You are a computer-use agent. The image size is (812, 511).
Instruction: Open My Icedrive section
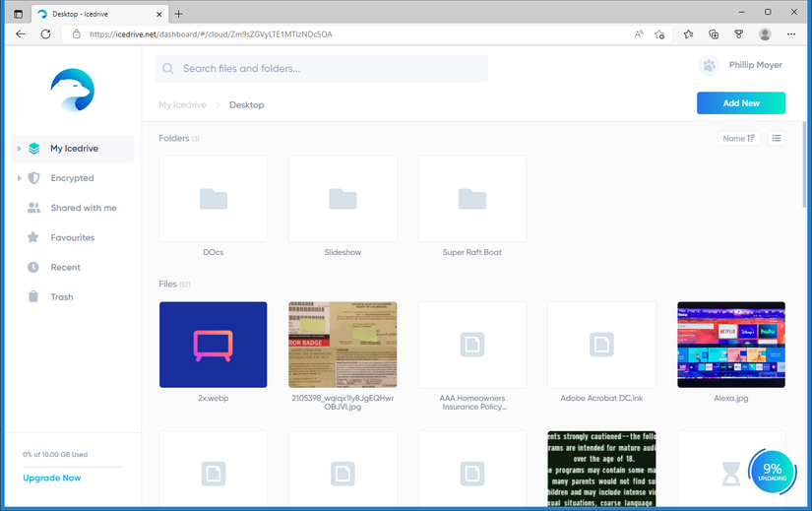click(73, 149)
